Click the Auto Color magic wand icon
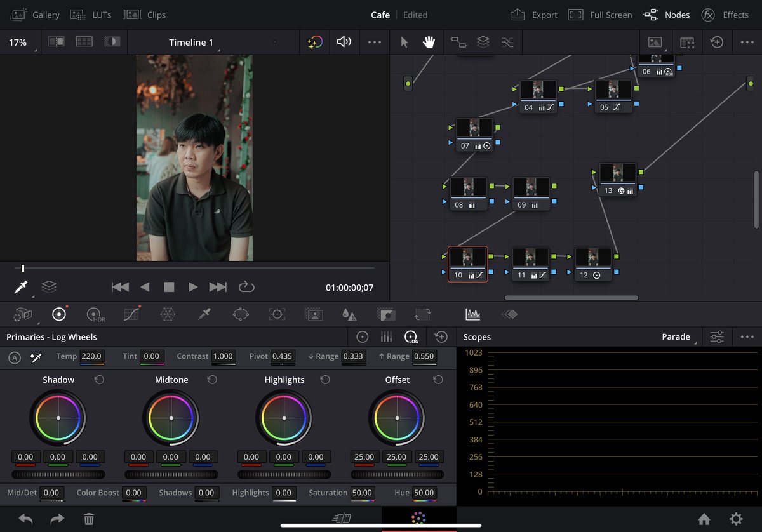This screenshot has width=762, height=532. tap(314, 42)
